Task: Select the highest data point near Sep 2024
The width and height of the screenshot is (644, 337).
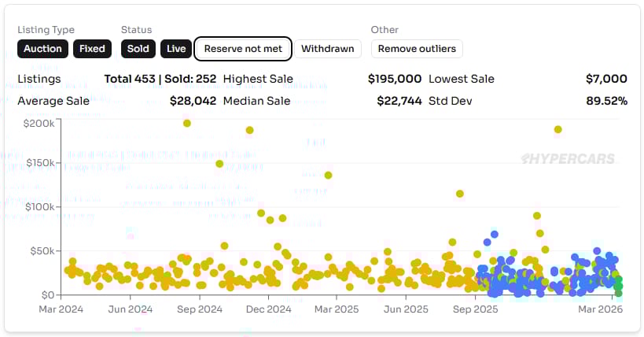Action: pos(187,123)
